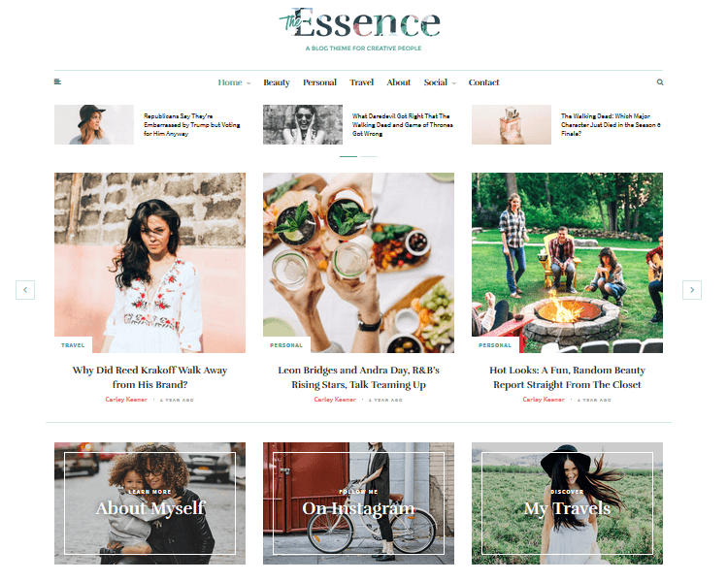Advance carousel with right arrow button
Image resolution: width=728 pixels, height=582 pixels.
[692, 290]
